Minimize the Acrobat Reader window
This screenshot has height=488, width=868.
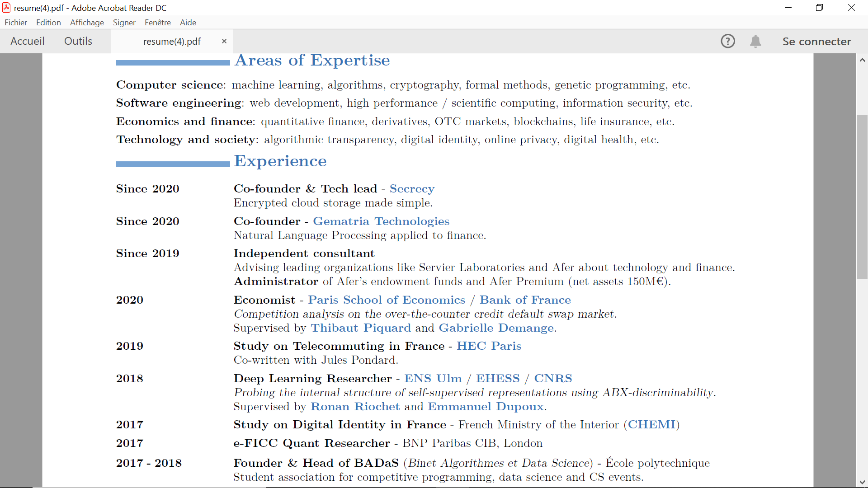pos(788,8)
